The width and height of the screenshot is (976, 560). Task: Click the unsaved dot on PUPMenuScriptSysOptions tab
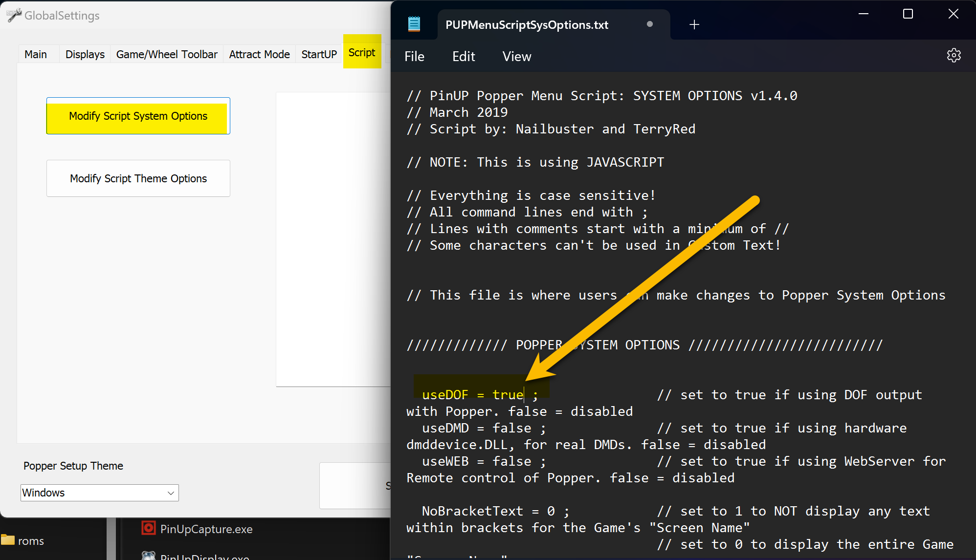click(x=649, y=24)
